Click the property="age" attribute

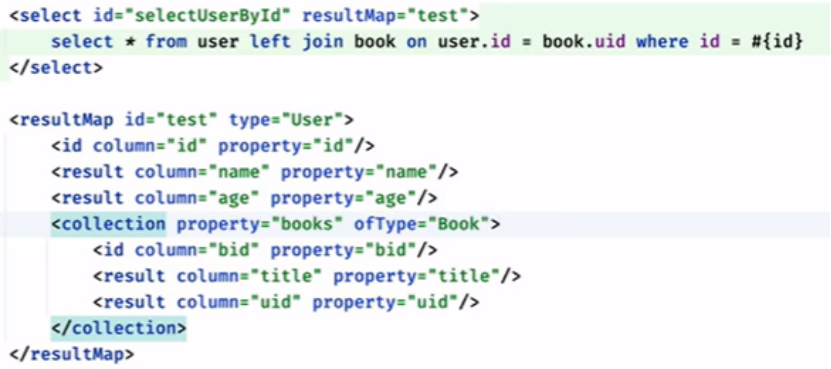(x=343, y=198)
